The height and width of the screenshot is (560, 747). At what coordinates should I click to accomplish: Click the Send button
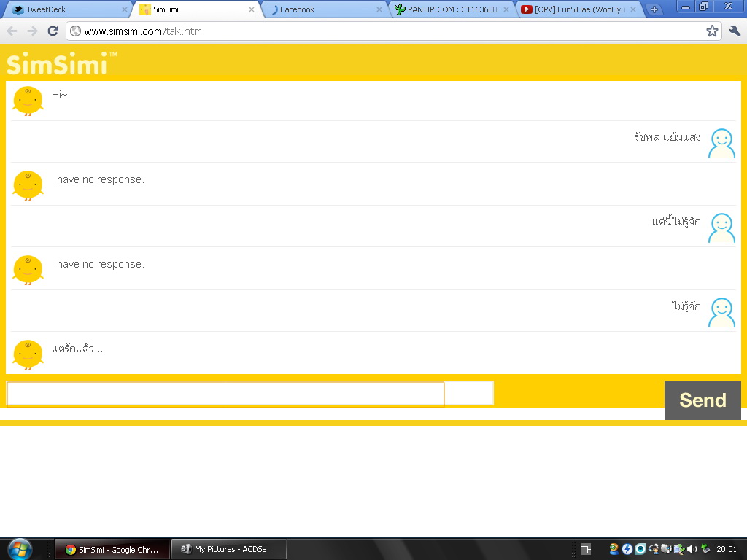tap(703, 400)
